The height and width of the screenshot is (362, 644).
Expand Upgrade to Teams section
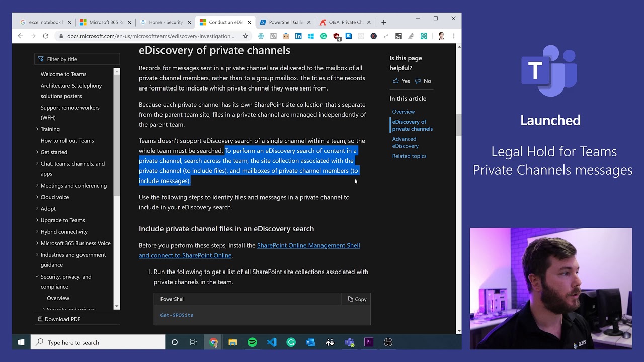(37, 220)
